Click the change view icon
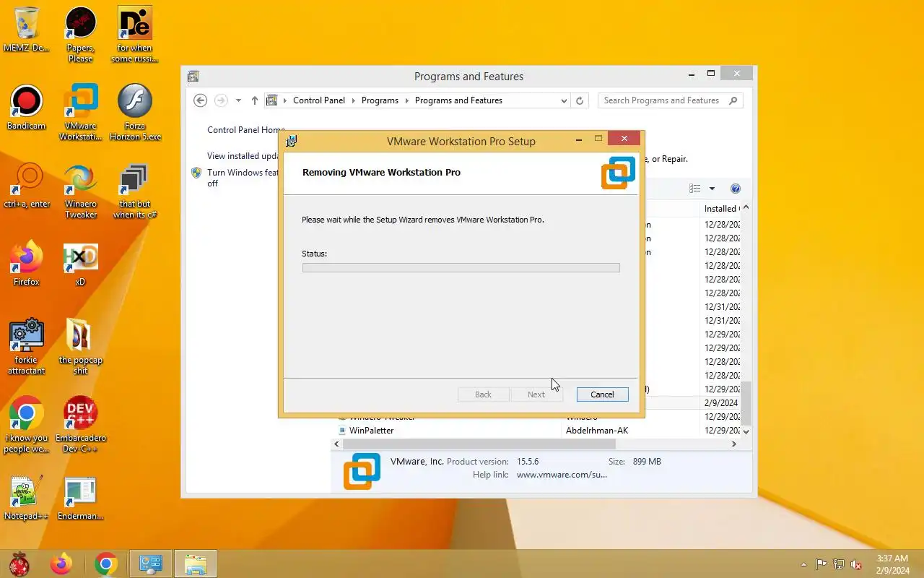924x578 pixels. [x=695, y=189]
